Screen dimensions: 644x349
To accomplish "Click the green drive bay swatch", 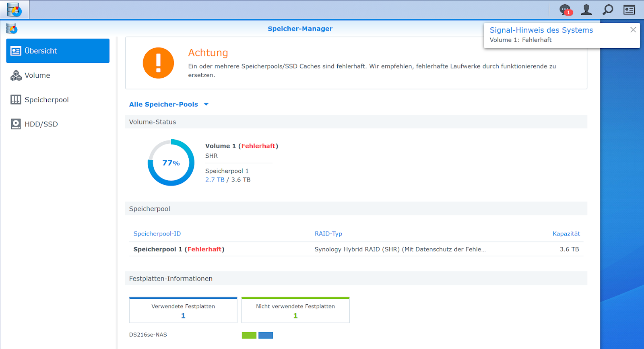I will point(249,335).
